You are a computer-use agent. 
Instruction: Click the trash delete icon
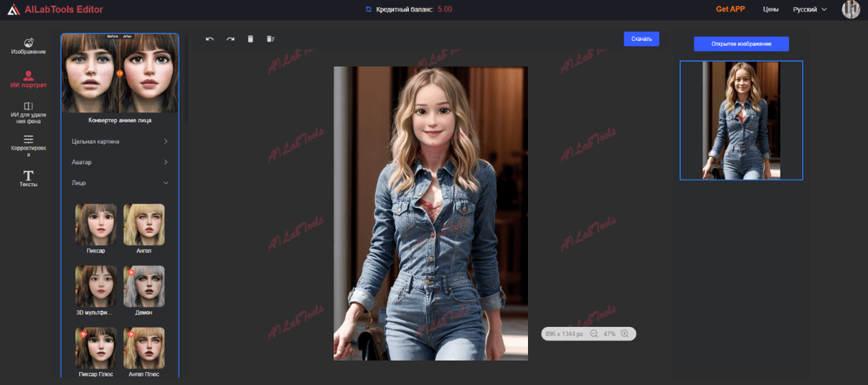coord(250,39)
